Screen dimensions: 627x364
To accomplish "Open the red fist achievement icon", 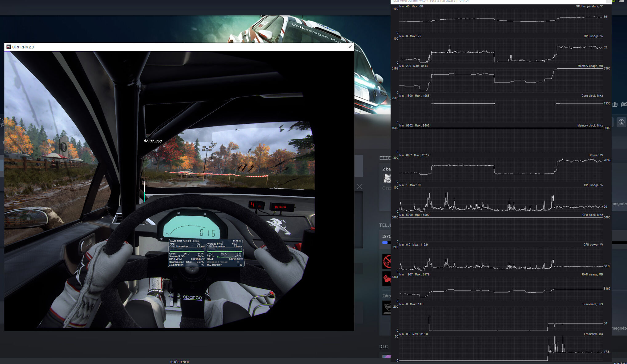I will pyautogui.click(x=387, y=279).
